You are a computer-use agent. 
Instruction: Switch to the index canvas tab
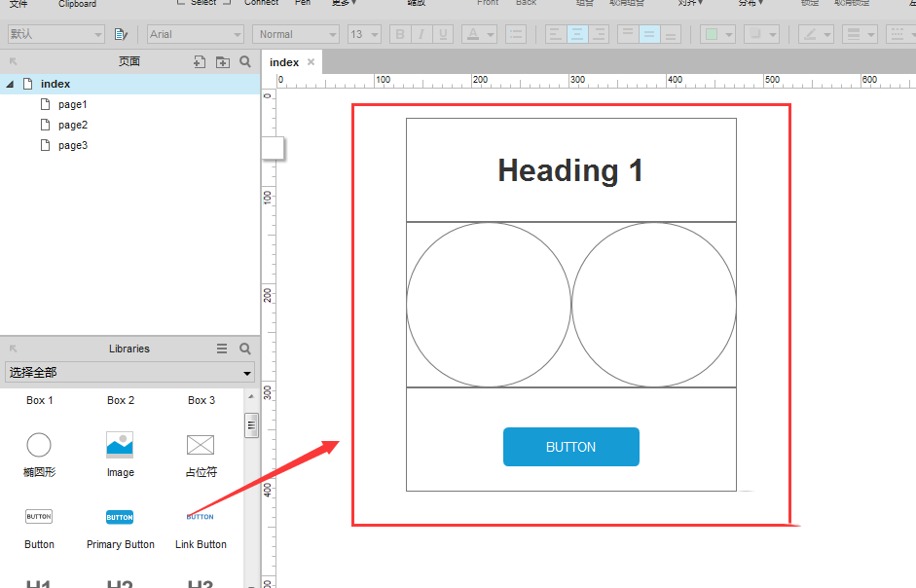coord(284,62)
